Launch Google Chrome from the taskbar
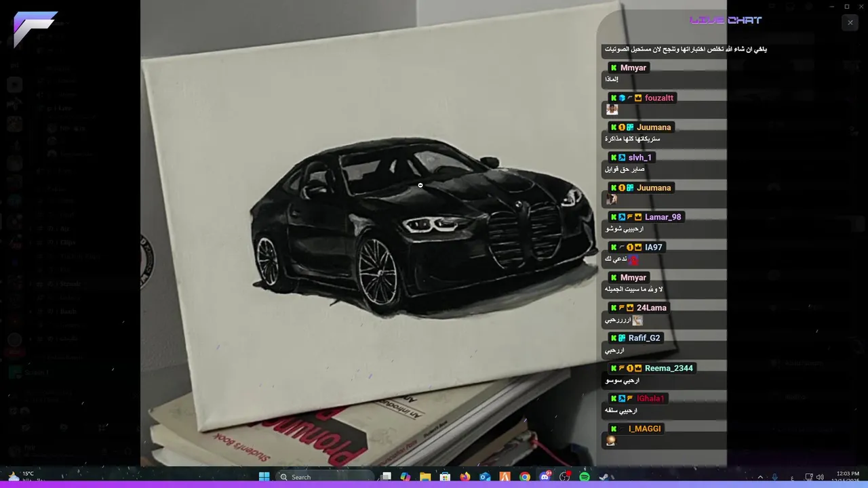 pyautogui.click(x=525, y=477)
